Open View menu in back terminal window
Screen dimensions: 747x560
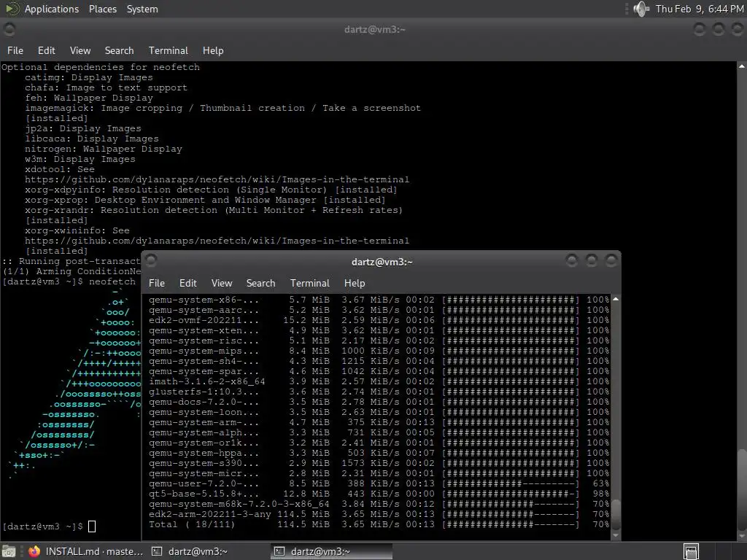[80, 50]
